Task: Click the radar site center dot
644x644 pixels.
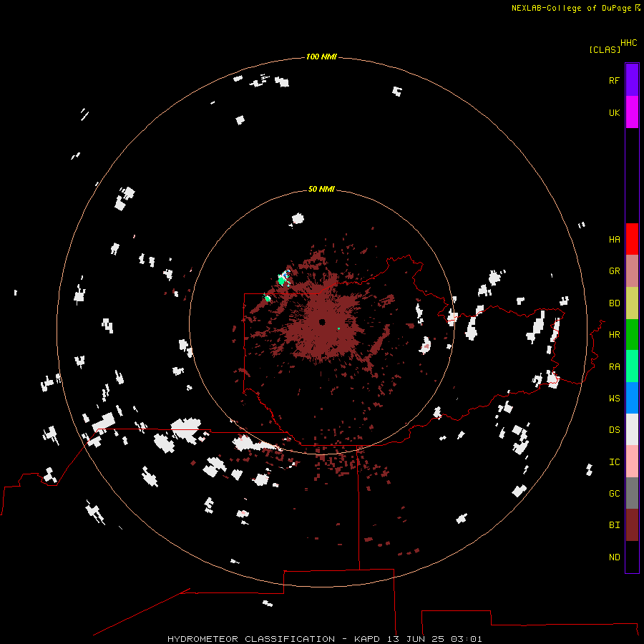Action: [322, 322]
